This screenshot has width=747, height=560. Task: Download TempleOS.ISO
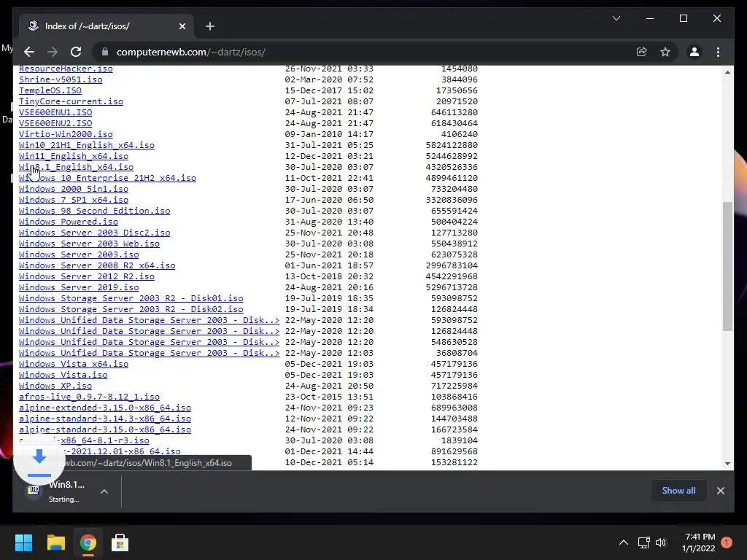[50, 90]
